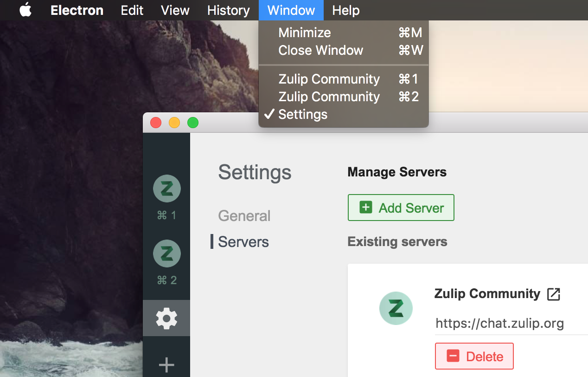Screen dimensions: 588x377
Task: Open the Help menu
Action: pos(346,10)
